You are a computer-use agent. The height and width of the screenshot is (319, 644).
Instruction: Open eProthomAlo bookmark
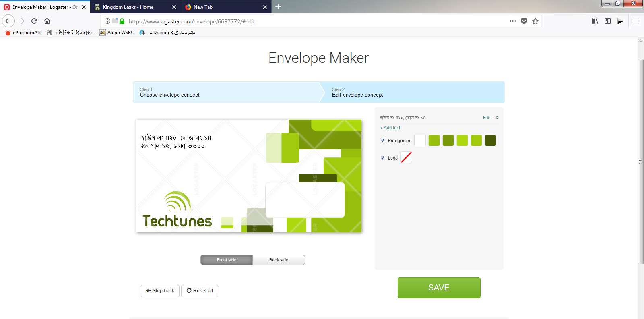(23, 33)
